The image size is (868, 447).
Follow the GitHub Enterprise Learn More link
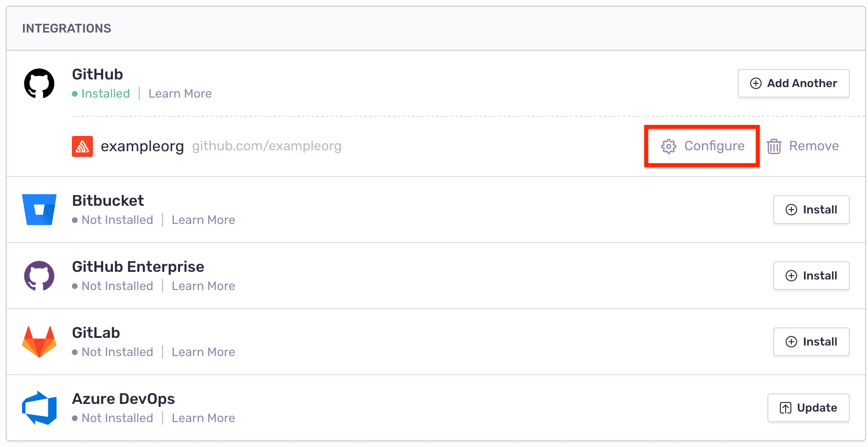[x=203, y=286]
